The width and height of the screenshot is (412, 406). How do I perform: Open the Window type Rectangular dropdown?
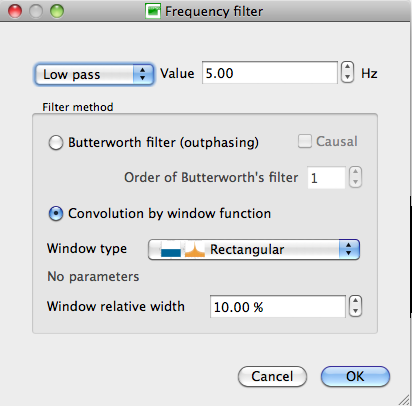[x=254, y=249]
